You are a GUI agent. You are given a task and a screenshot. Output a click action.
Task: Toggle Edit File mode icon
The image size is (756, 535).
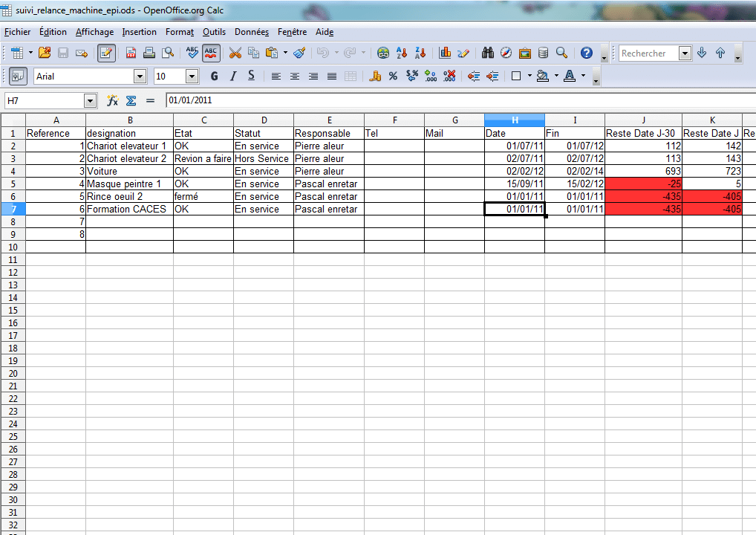106,53
